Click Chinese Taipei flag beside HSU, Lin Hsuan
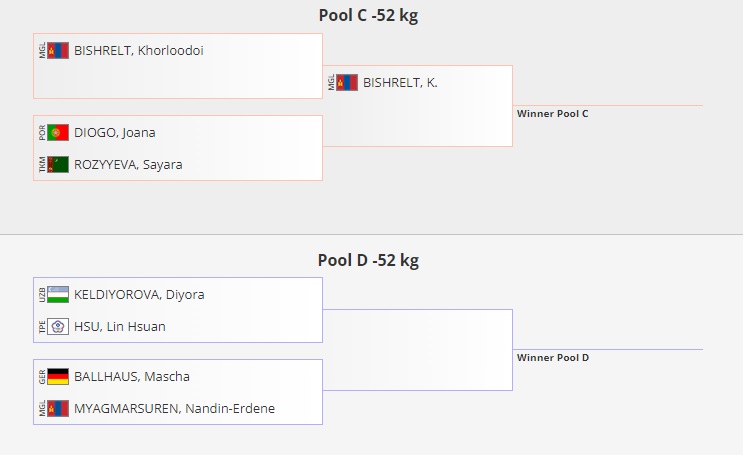743x455 pixels. 58,326
